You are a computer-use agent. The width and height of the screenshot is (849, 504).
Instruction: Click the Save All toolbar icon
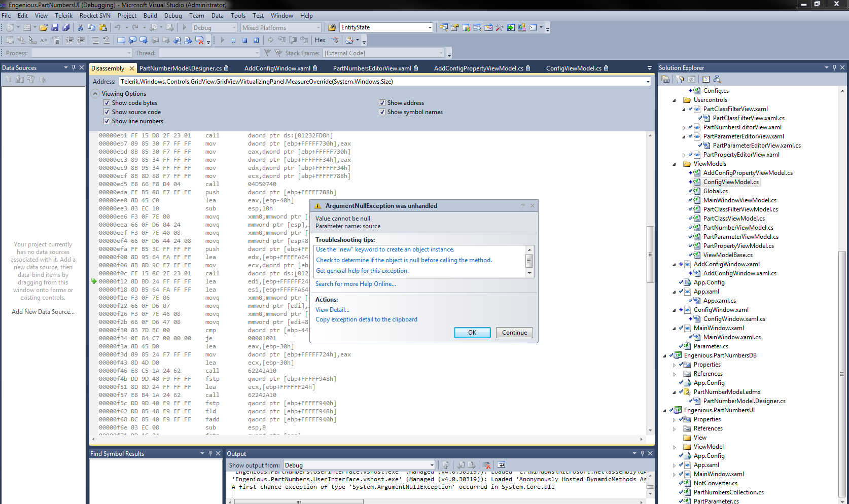pyautogui.click(x=66, y=27)
